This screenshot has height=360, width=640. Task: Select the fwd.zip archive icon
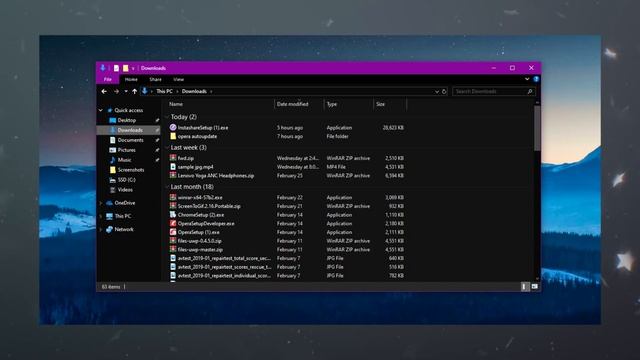173,158
